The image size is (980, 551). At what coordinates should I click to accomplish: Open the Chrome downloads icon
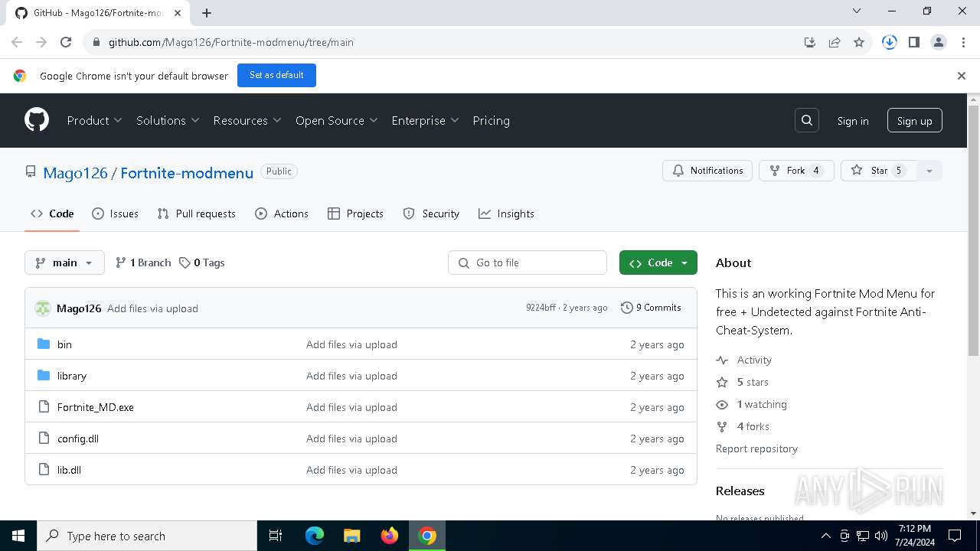pos(889,42)
